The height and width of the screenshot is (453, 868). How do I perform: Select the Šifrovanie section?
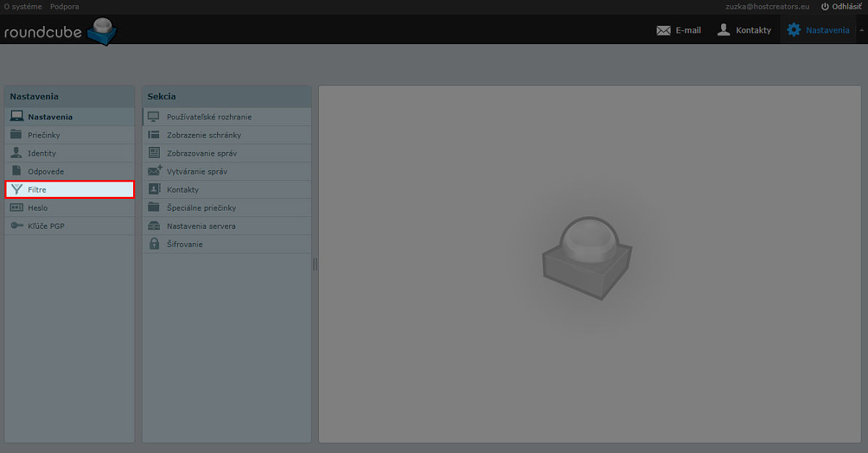[x=227, y=244]
